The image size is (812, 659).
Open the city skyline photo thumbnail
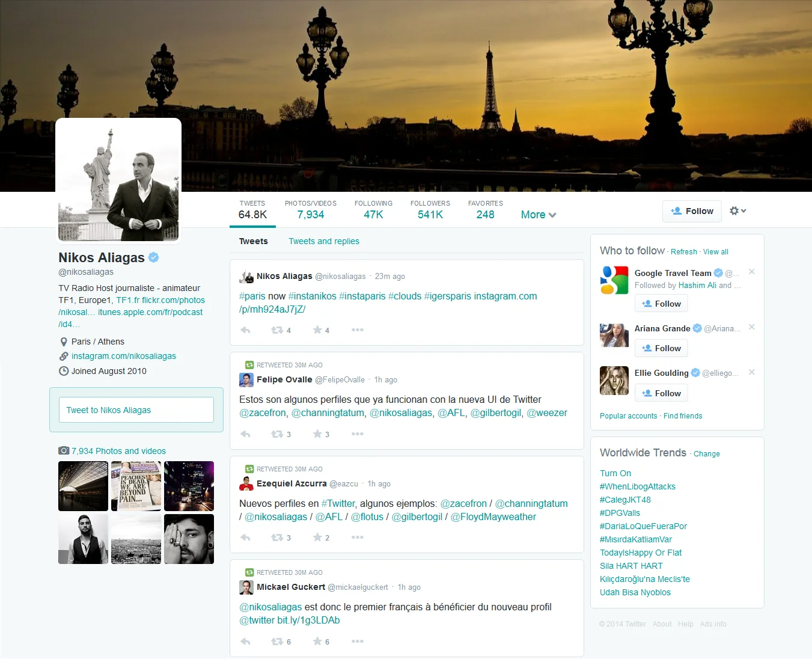[136, 539]
